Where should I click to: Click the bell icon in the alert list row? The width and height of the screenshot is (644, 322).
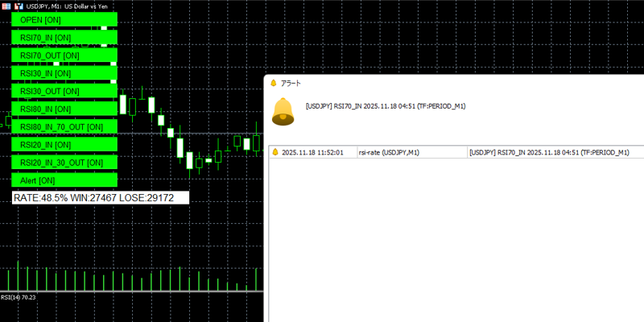point(275,152)
